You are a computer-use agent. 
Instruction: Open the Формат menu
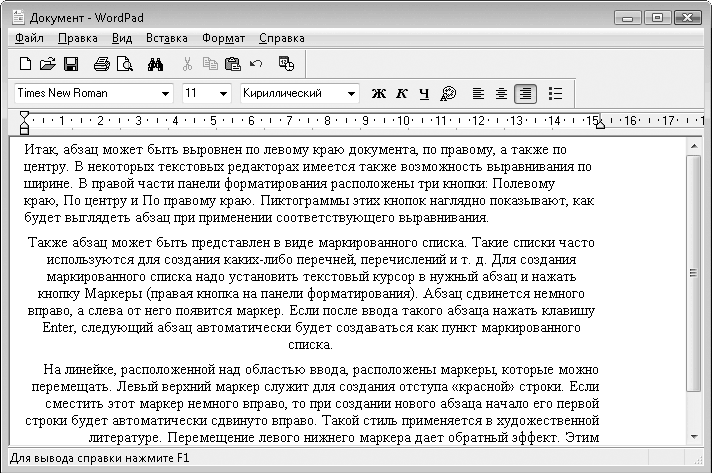coord(223,39)
